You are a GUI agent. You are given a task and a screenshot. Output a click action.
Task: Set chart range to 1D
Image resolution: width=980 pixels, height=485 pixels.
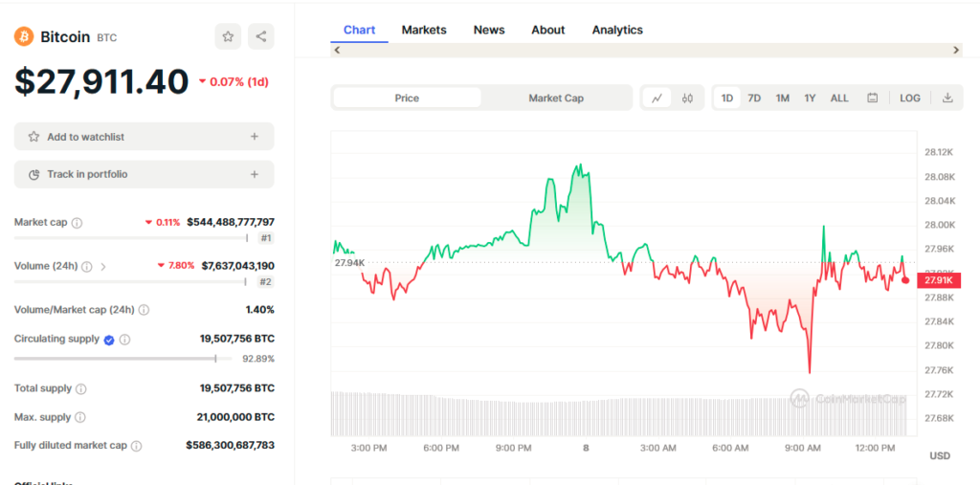click(x=727, y=99)
